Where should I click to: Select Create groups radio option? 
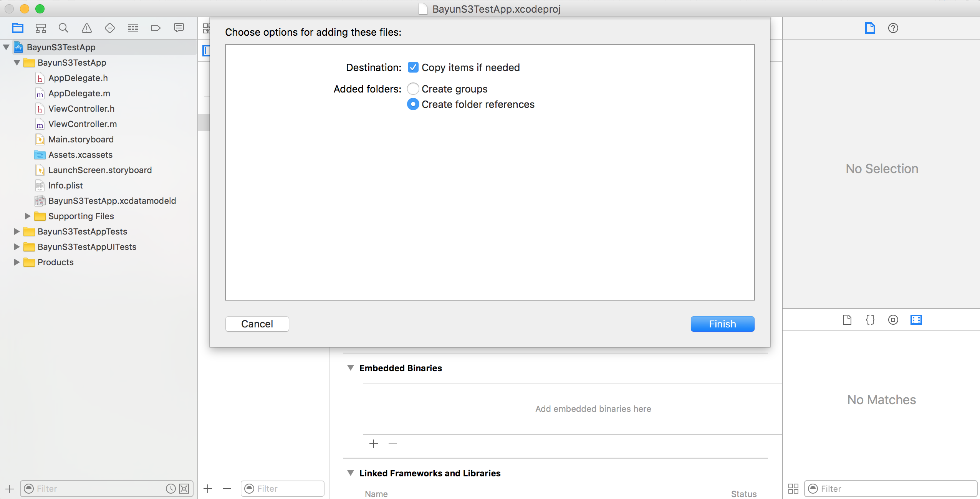click(413, 89)
